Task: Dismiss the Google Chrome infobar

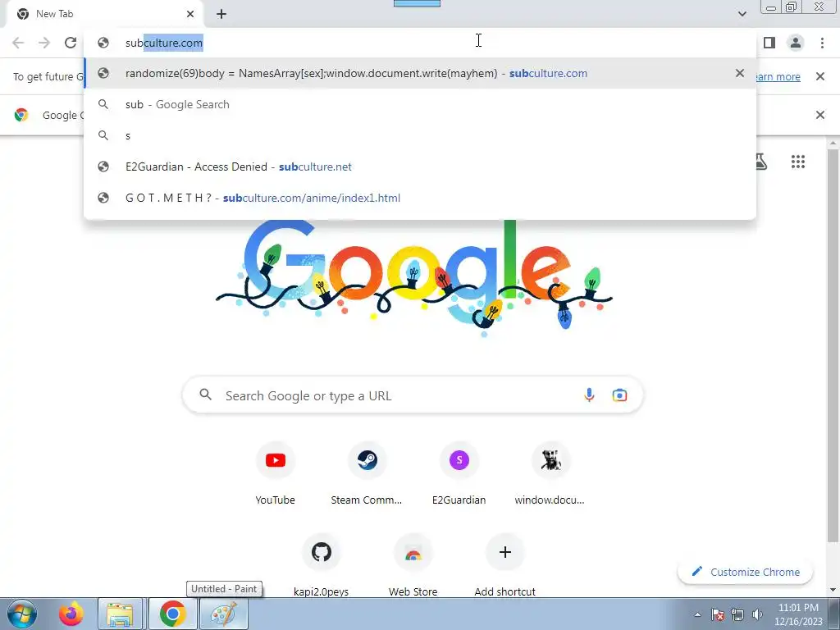Action: 819,115
